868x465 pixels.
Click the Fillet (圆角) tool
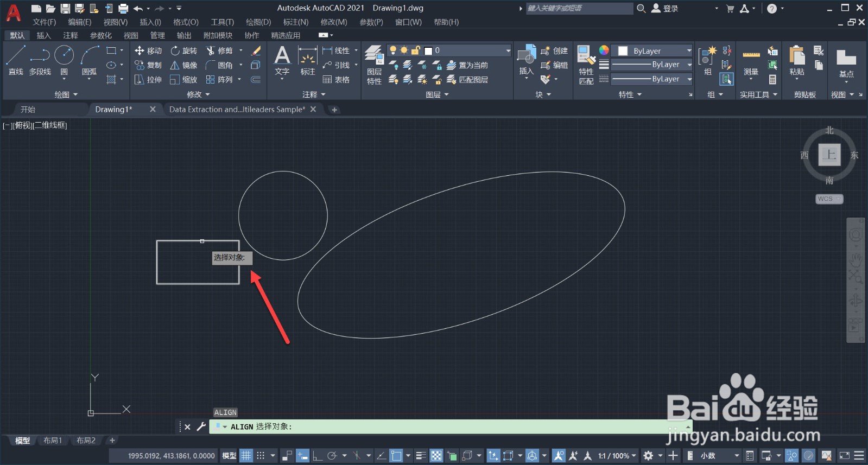[x=219, y=65]
